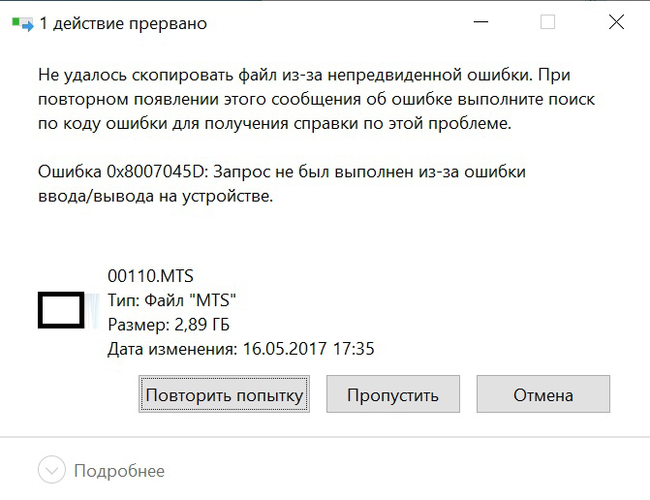Click the Подробнее label
650x500 pixels.
pos(119,471)
